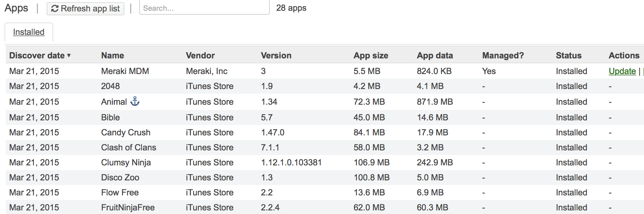Image resolution: width=644 pixels, height=214 pixels.
Task: Click iTunes Store vendor in the Bible row
Action: 209,117
